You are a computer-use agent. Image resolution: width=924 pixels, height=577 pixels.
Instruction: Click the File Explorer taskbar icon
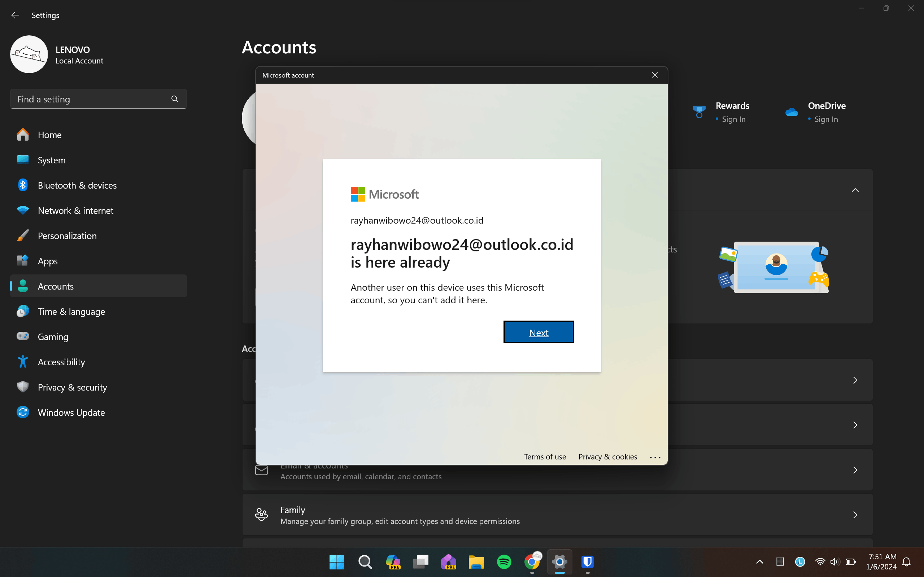(477, 562)
